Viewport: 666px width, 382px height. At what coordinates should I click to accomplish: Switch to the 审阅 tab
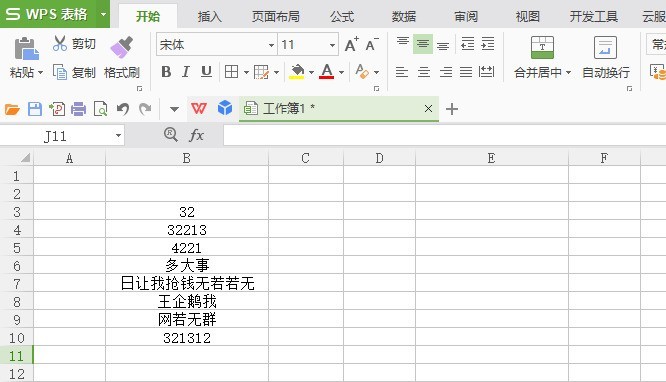click(466, 17)
